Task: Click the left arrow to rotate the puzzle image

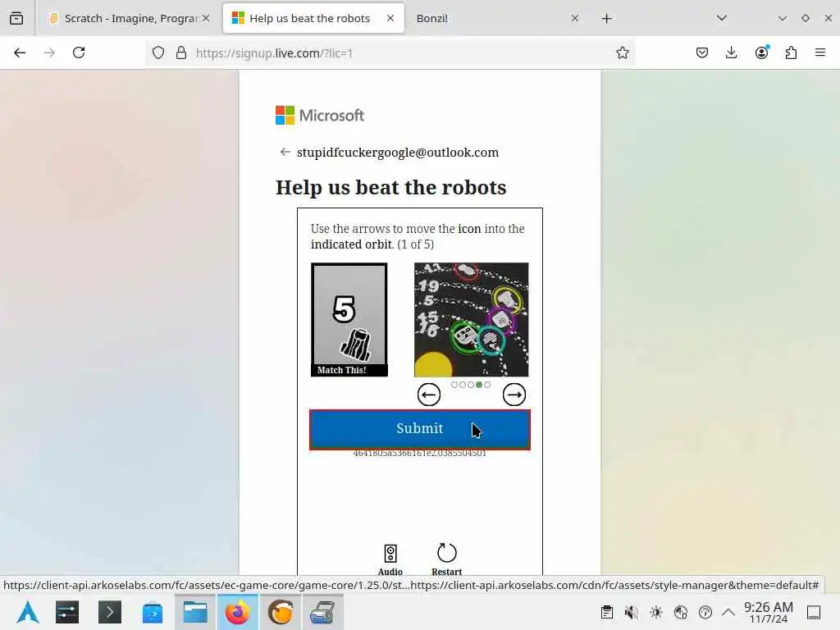Action: [x=428, y=395]
